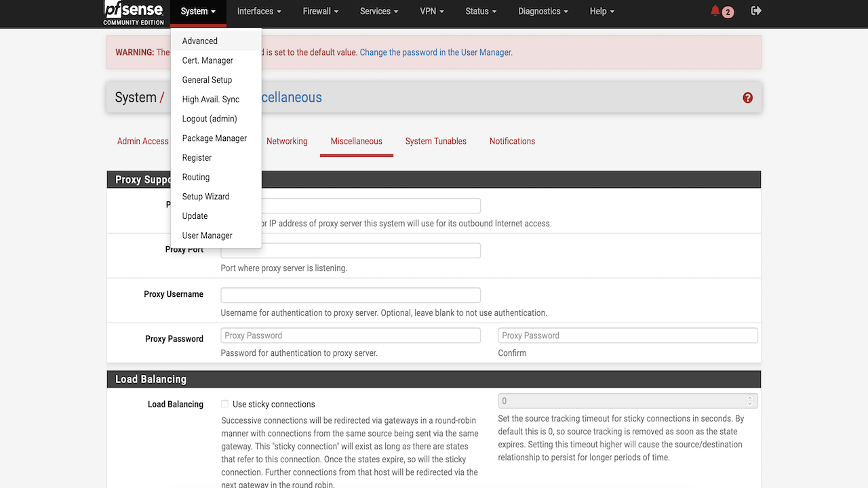
Task: Click the sticky connections timeout stepper arrows
Action: [750, 401]
